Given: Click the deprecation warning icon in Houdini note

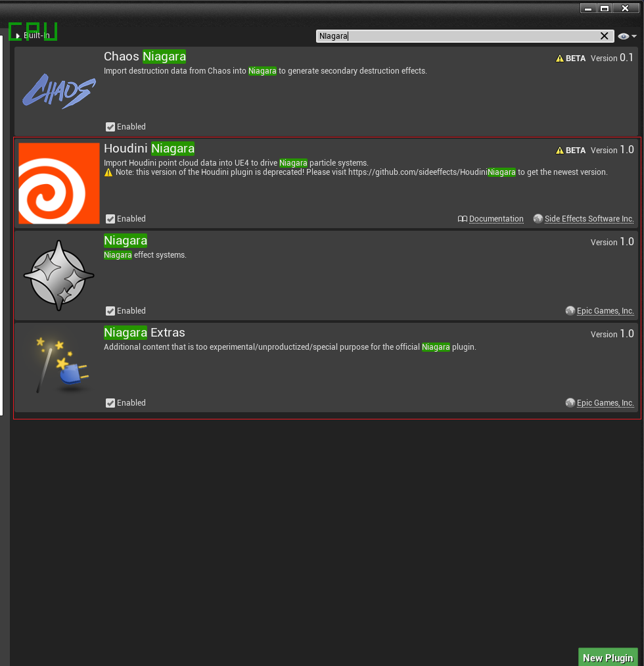Looking at the screenshot, I should tap(108, 172).
